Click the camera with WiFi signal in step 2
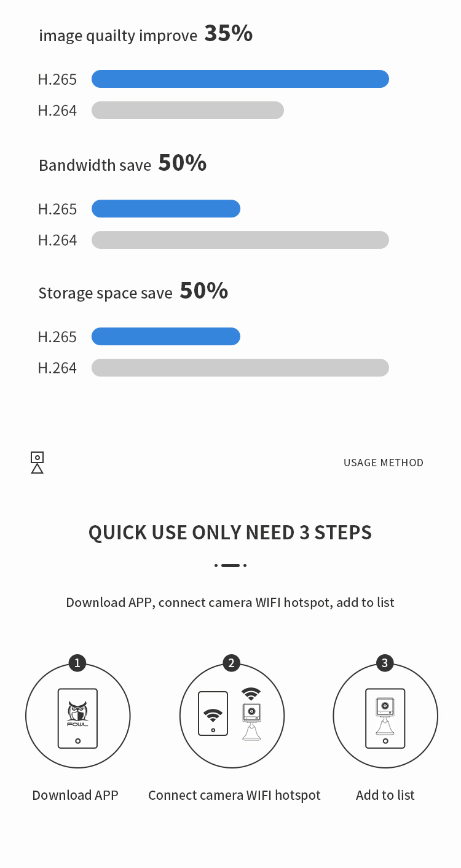This screenshot has height=868, width=461. 251,714
